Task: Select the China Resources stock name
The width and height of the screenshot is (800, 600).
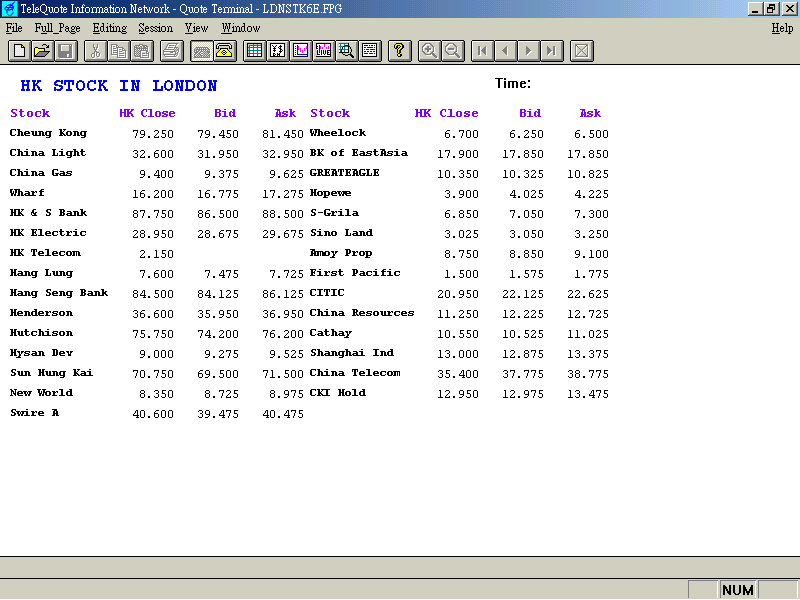Action: click(x=362, y=313)
